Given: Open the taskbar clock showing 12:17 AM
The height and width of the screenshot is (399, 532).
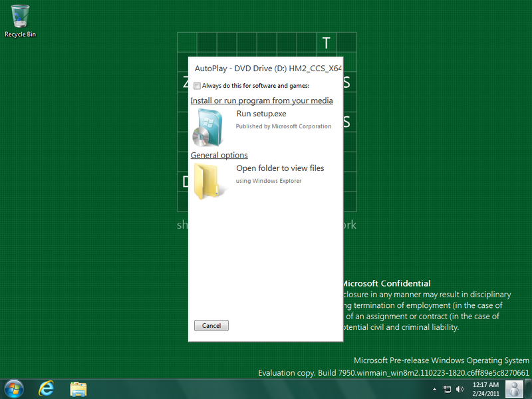Looking at the screenshot, I should pos(485,389).
